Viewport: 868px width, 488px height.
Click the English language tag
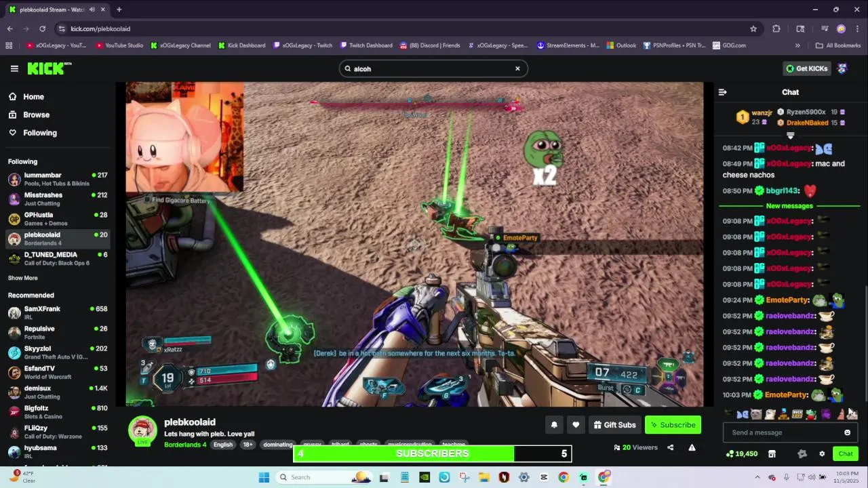coord(222,445)
